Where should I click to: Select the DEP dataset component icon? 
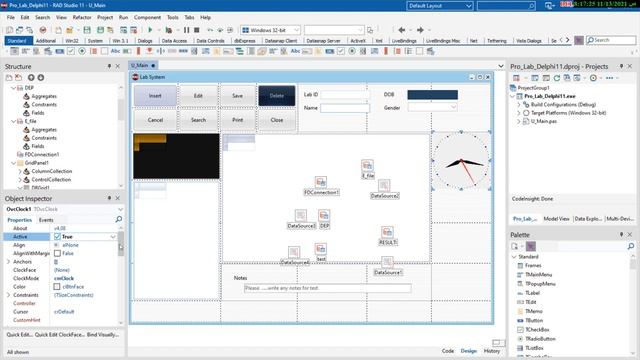click(x=324, y=215)
